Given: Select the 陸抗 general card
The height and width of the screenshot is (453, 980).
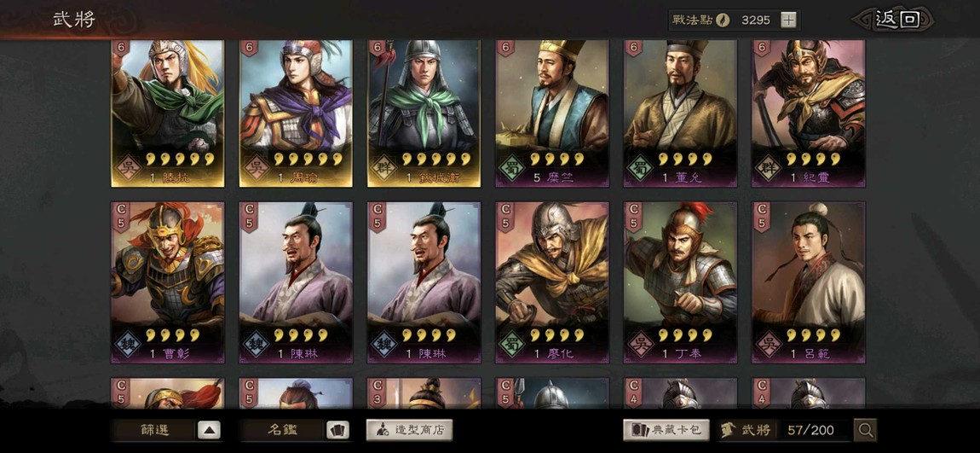Looking at the screenshot, I should [x=168, y=113].
